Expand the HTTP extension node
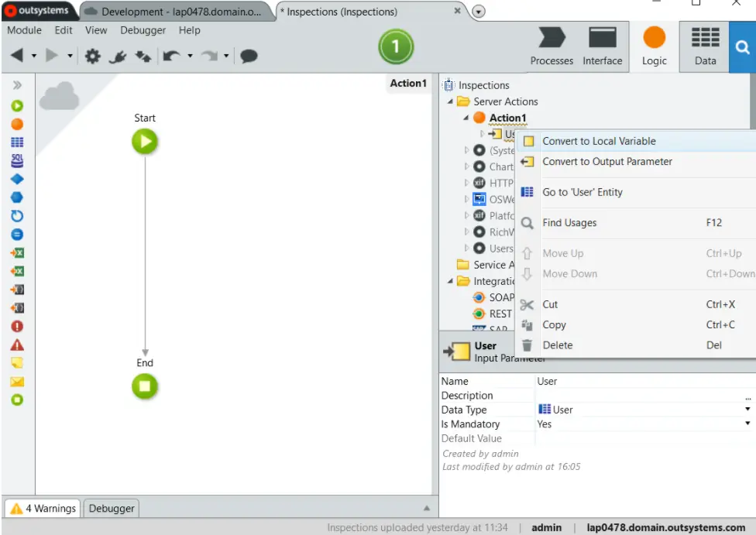The height and width of the screenshot is (535, 756). click(466, 183)
